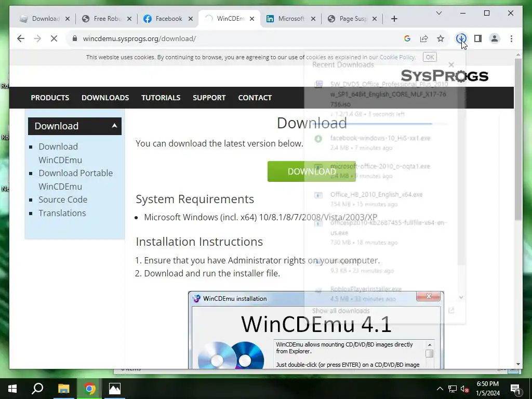Accept cookies with the OK button
The image size is (532, 399).
tap(430, 57)
